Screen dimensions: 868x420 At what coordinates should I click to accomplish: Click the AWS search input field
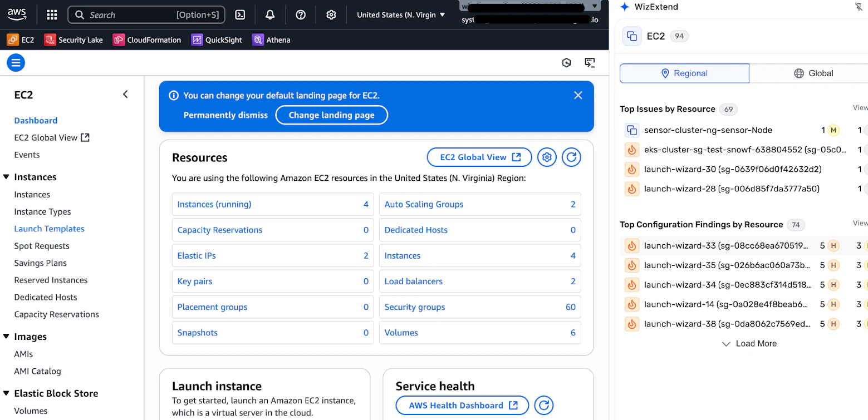146,15
